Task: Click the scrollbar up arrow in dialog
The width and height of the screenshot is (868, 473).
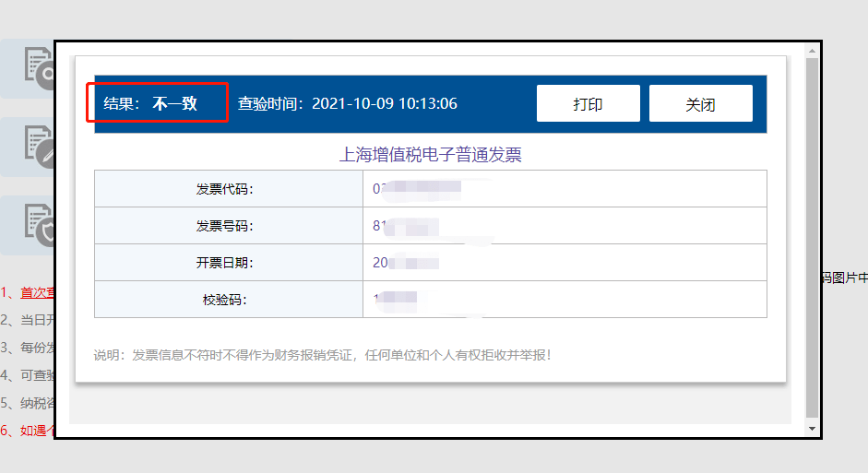Action: tap(812, 51)
